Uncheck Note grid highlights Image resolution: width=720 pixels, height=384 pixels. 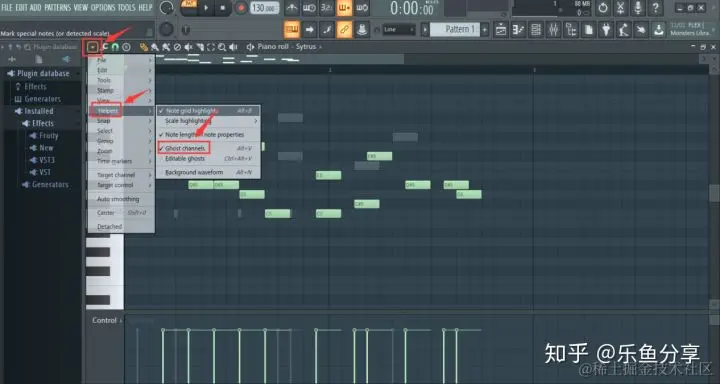click(209, 111)
